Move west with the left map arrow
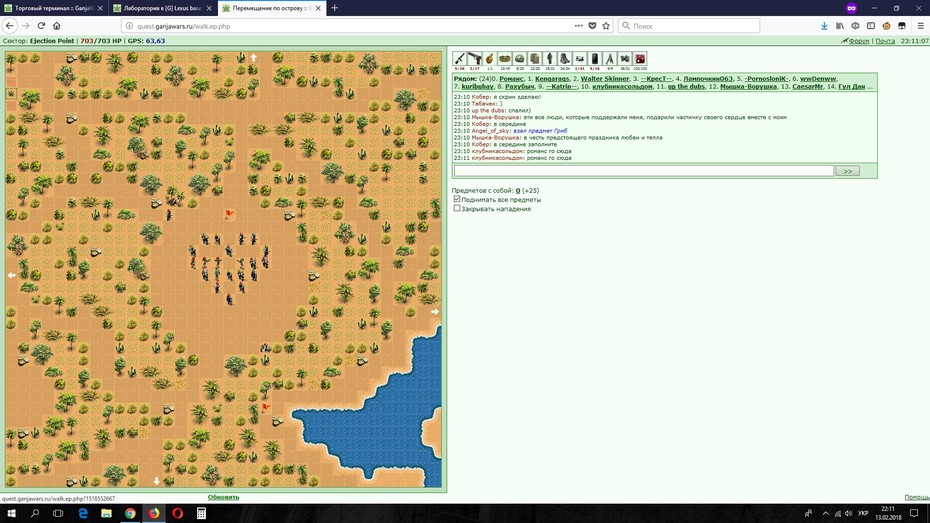Image resolution: width=930 pixels, height=523 pixels. [x=11, y=275]
